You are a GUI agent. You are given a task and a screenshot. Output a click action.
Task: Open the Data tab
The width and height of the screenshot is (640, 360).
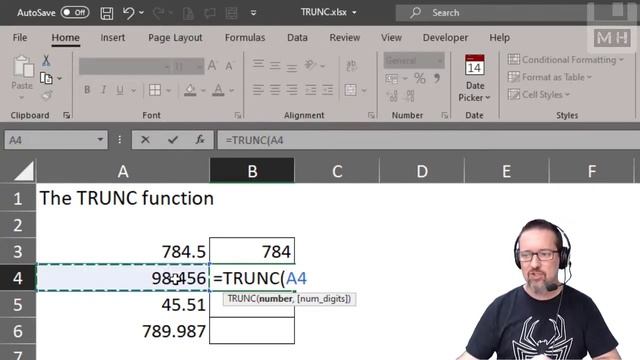point(297,38)
